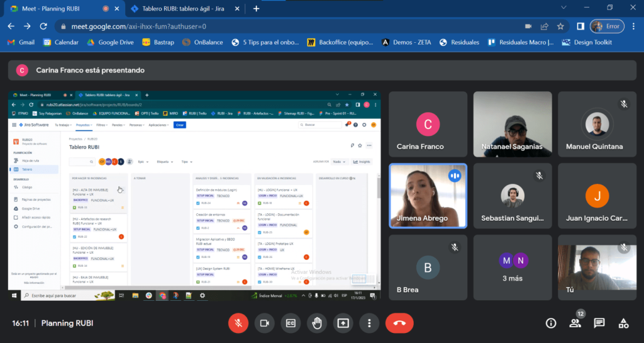Click the Jimena Abrego speaking indicator icon

click(454, 176)
